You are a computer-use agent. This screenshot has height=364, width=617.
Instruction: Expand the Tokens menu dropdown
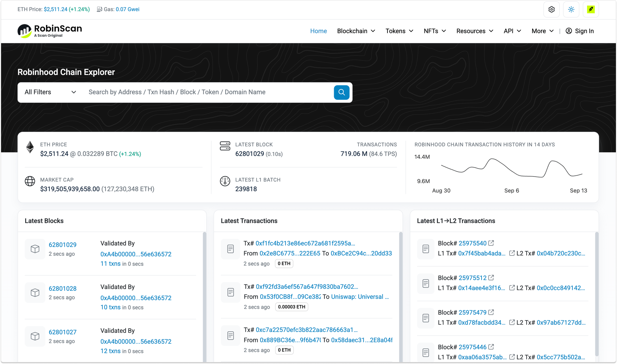pos(399,31)
